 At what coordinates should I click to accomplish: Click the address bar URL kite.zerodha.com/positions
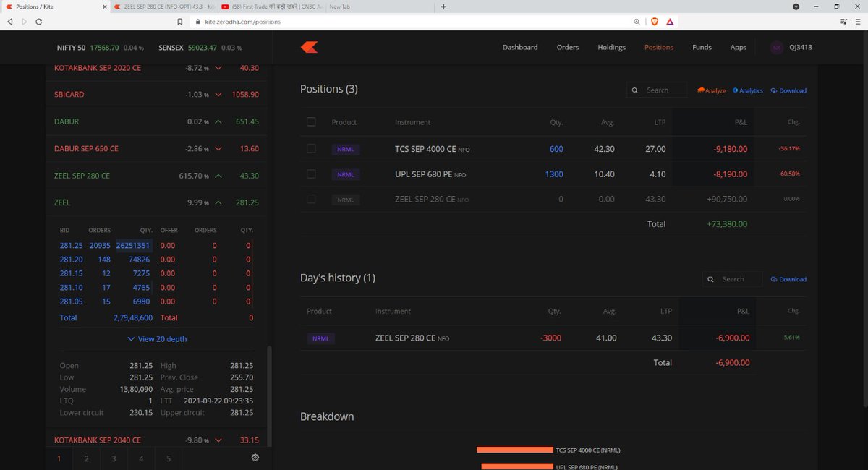click(x=242, y=22)
